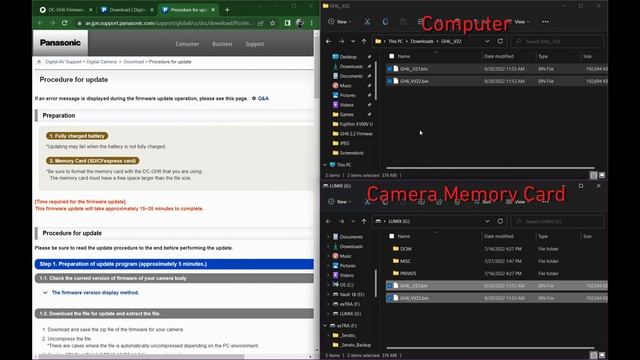Toggle select-all checkbox in GH6_V22 window
Screen dimensions: 640x360
click(x=392, y=56)
